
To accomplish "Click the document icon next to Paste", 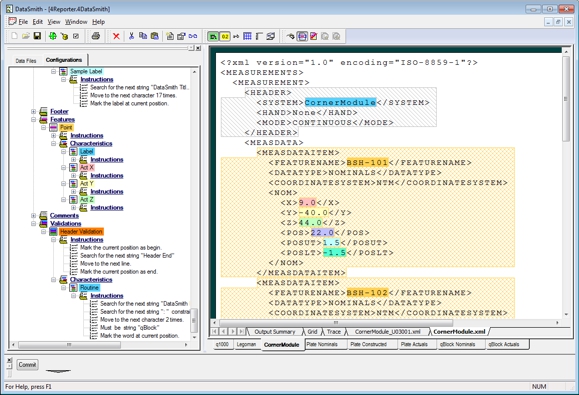I will click(x=170, y=36).
